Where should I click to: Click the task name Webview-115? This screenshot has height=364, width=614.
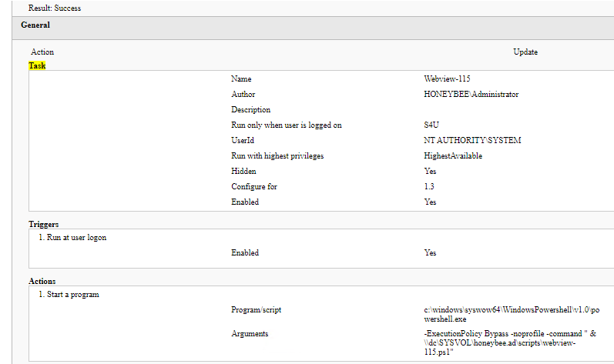(447, 79)
